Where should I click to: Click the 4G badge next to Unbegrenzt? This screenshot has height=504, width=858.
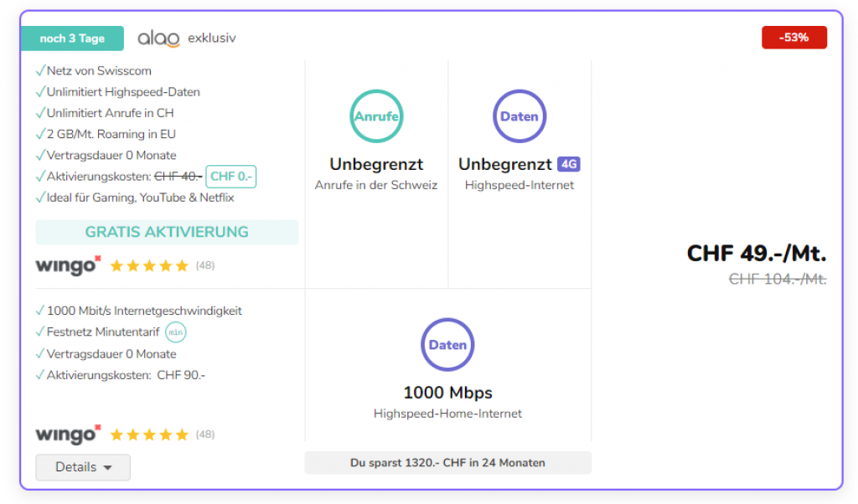[x=569, y=164]
